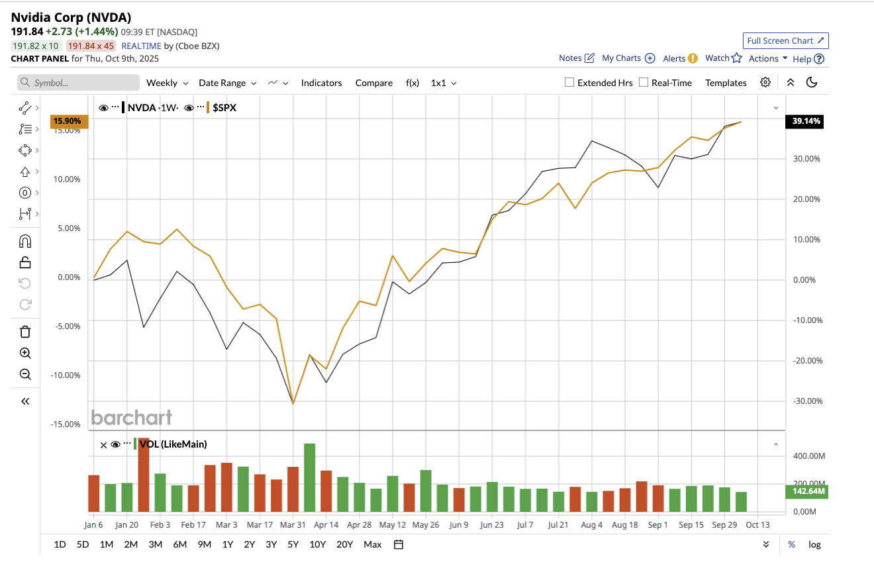Click the $SPX orange color swatch

coord(209,107)
